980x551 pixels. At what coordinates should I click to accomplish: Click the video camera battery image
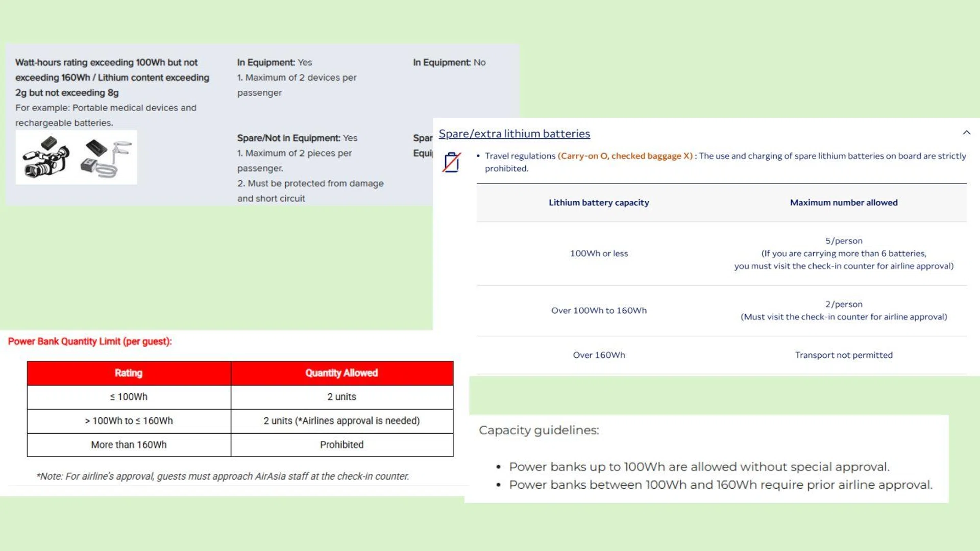click(46, 157)
